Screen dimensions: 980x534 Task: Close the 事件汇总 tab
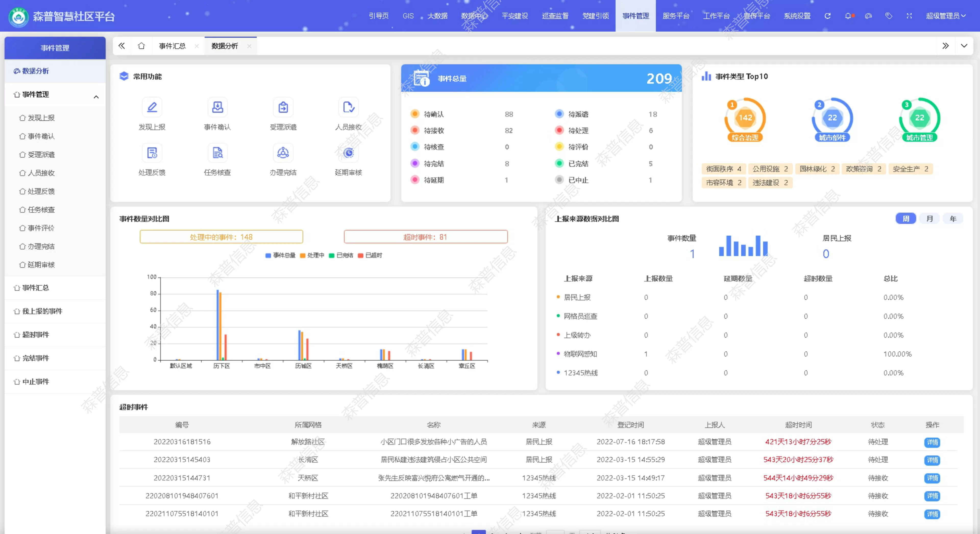click(x=197, y=46)
